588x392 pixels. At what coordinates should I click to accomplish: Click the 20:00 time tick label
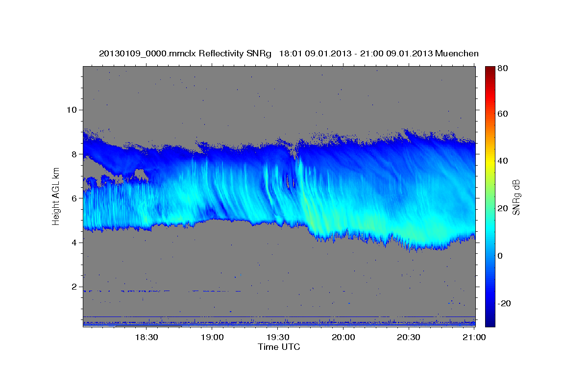pos(343,337)
